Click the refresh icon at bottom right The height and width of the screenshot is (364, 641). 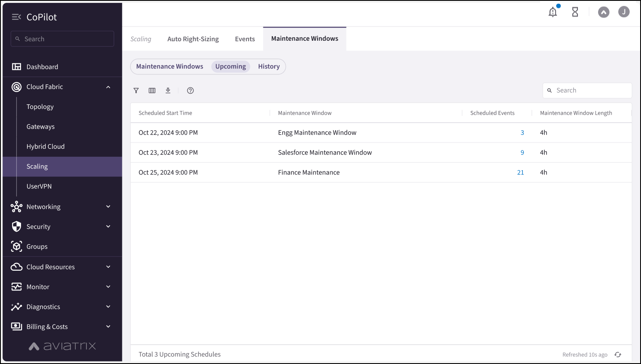point(618,355)
